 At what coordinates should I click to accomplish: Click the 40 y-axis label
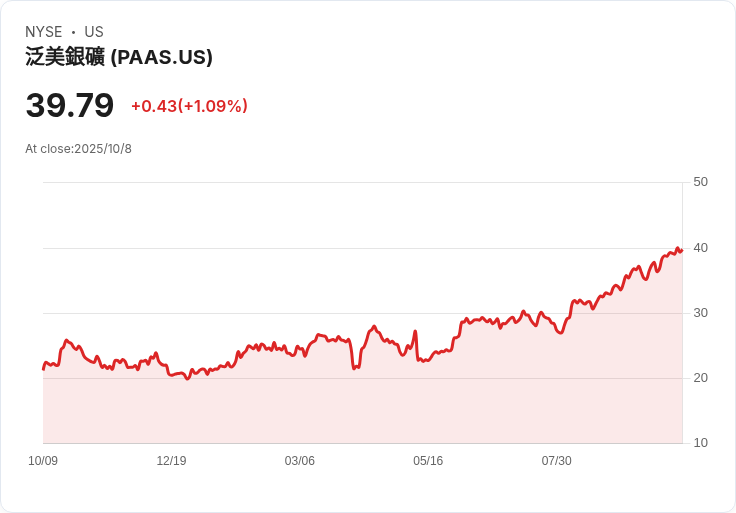700,247
